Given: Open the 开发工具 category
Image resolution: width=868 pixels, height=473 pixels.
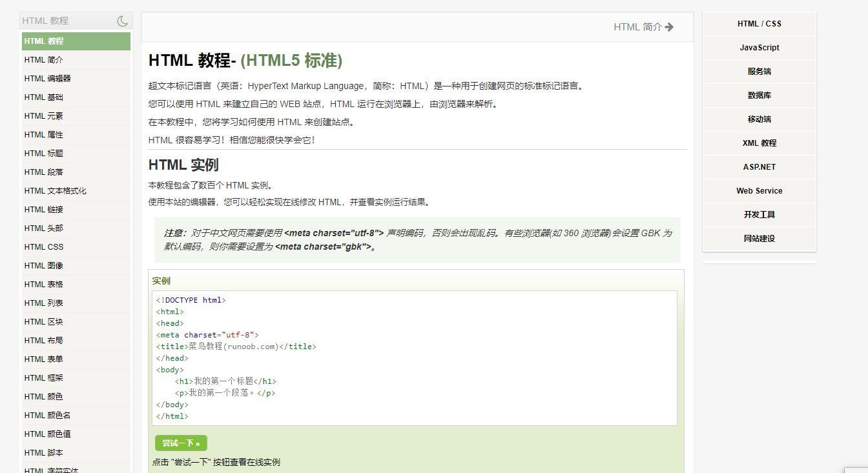Looking at the screenshot, I should pyautogui.click(x=759, y=215).
